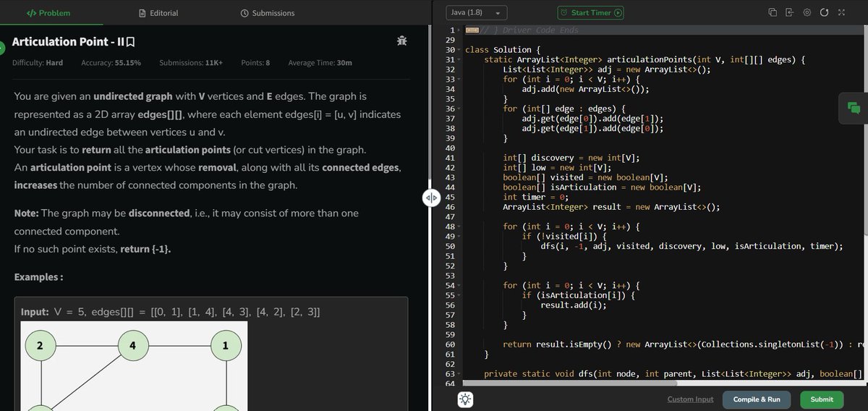The image size is (868, 411).
Task: Click the 'boolean[] isArticulation' declaration line
Action: pos(602,187)
